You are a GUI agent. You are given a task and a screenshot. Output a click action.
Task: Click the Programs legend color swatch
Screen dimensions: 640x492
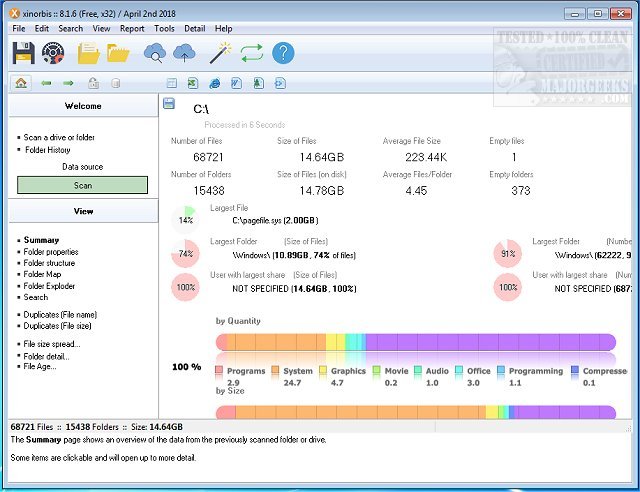click(219, 371)
